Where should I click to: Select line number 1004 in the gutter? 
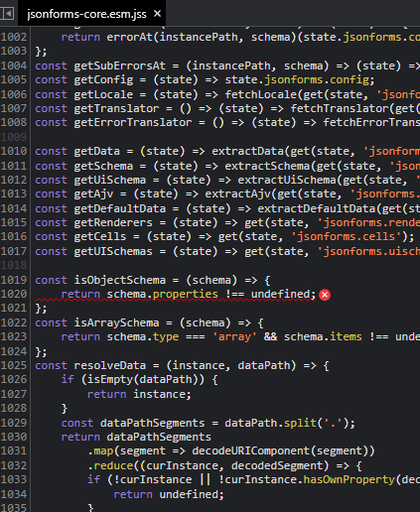[14, 65]
